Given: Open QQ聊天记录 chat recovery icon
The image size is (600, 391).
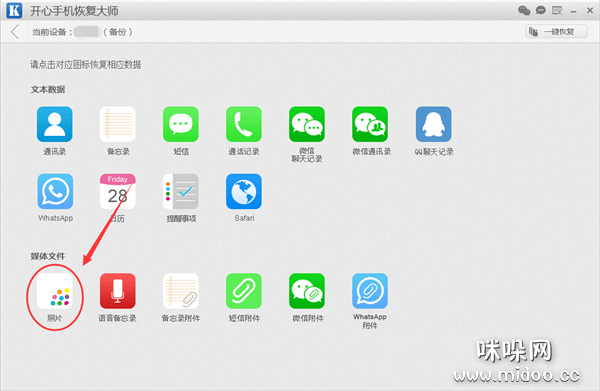Looking at the screenshot, I should [x=434, y=124].
